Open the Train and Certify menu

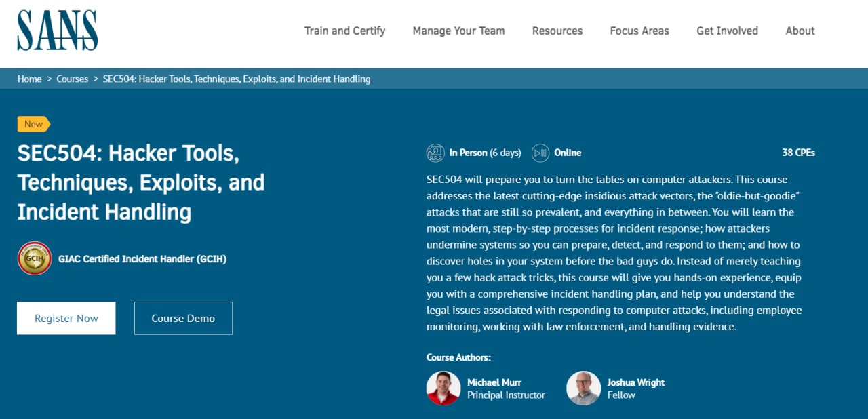tap(344, 31)
